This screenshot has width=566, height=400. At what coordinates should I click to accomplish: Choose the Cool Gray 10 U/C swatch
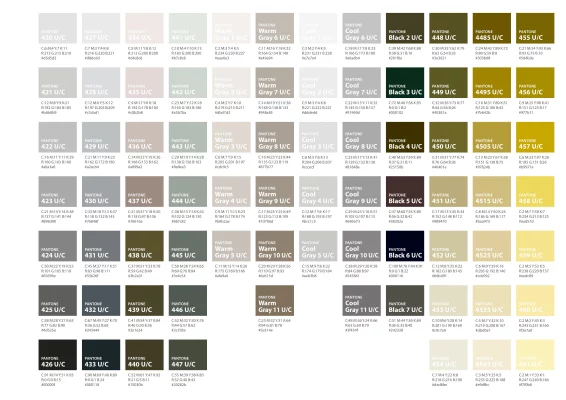(362, 246)
